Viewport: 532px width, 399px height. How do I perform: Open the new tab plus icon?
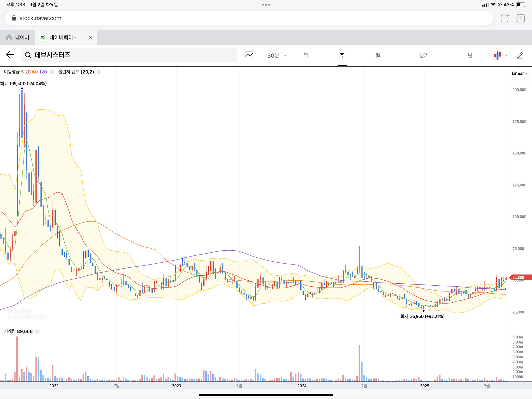tap(505, 18)
